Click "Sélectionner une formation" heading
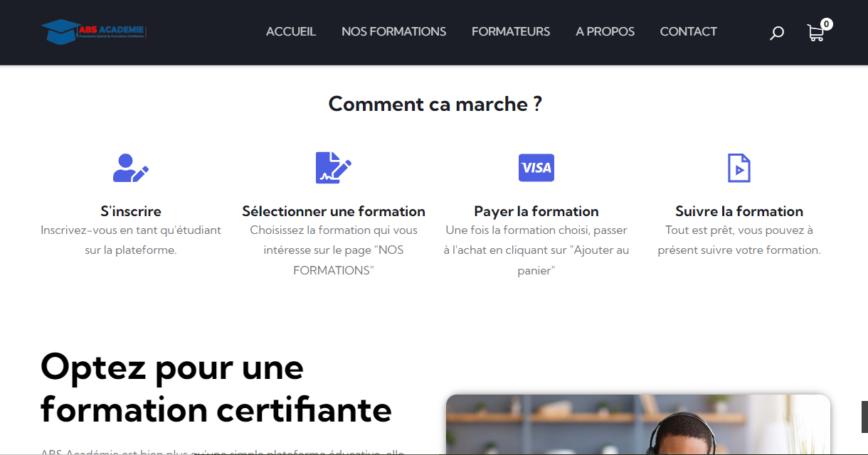868x455 pixels. (334, 211)
